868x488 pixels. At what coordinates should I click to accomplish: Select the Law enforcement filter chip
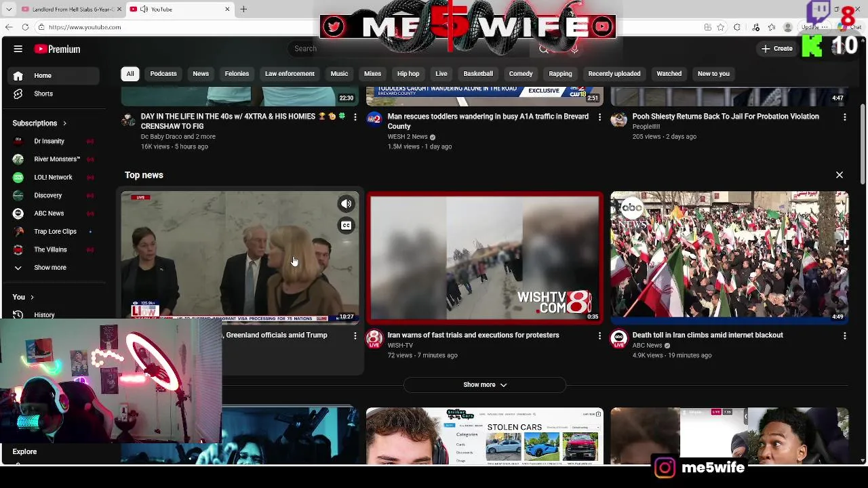pos(290,73)
